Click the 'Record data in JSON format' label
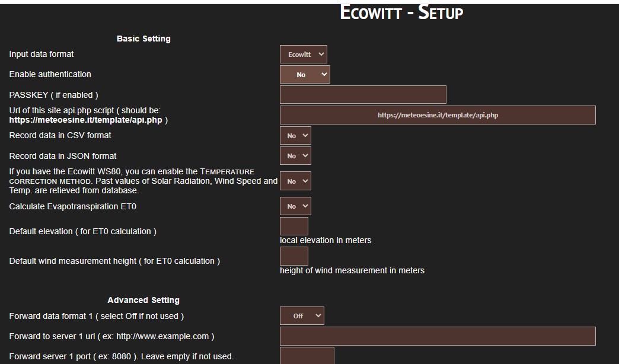This screenshot has width=619, height=364. [x=63, y=156]
